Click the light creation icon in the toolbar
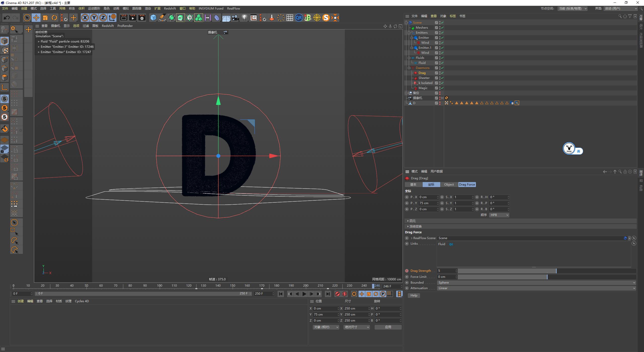 [x=244, y=18]
